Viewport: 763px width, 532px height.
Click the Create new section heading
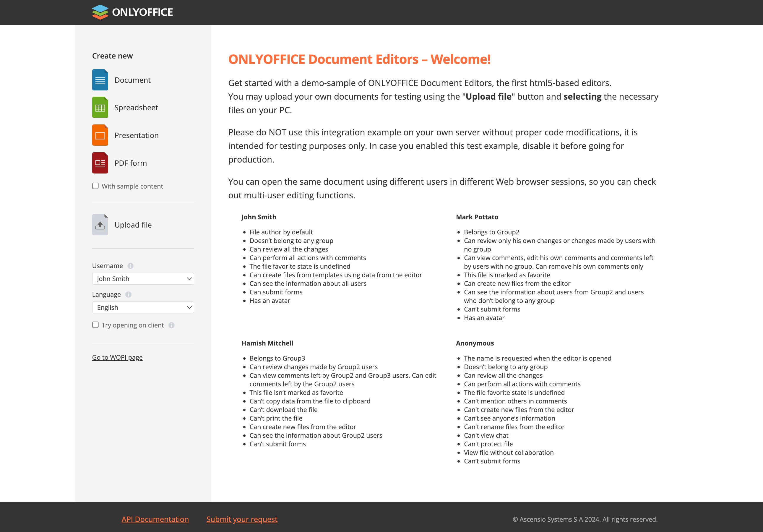[x=112, y=56]
